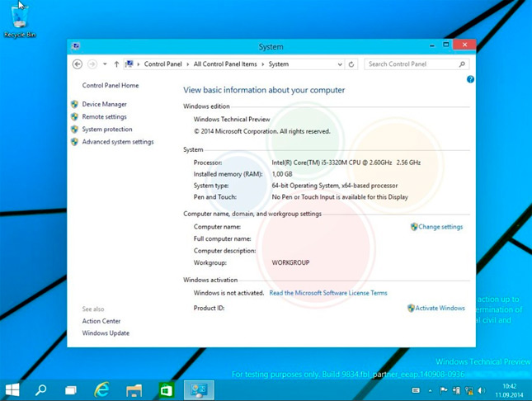Image resolution: width=532 pixels, height=401 pixels.
Task: Select All Control Panel Items breadcrumb
Action: click(225, 64)
